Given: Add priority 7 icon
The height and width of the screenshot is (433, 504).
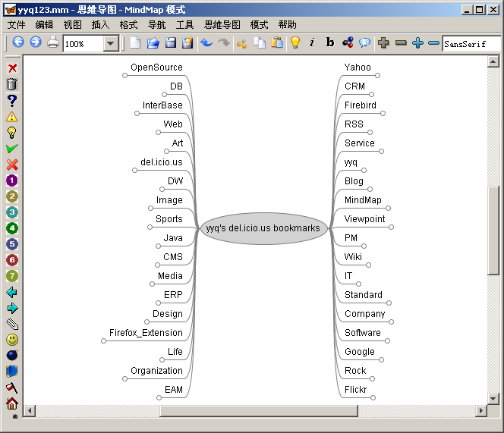Looking at the screenshot, I should click(x=12, y=276).
